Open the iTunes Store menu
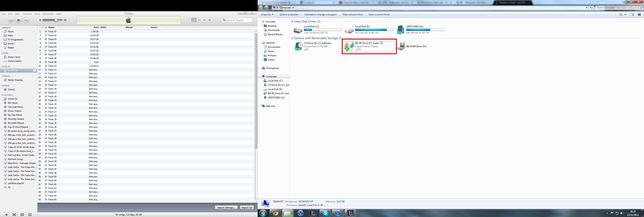The height and width of the screenshot is (217, 644). tap(37, 14)
